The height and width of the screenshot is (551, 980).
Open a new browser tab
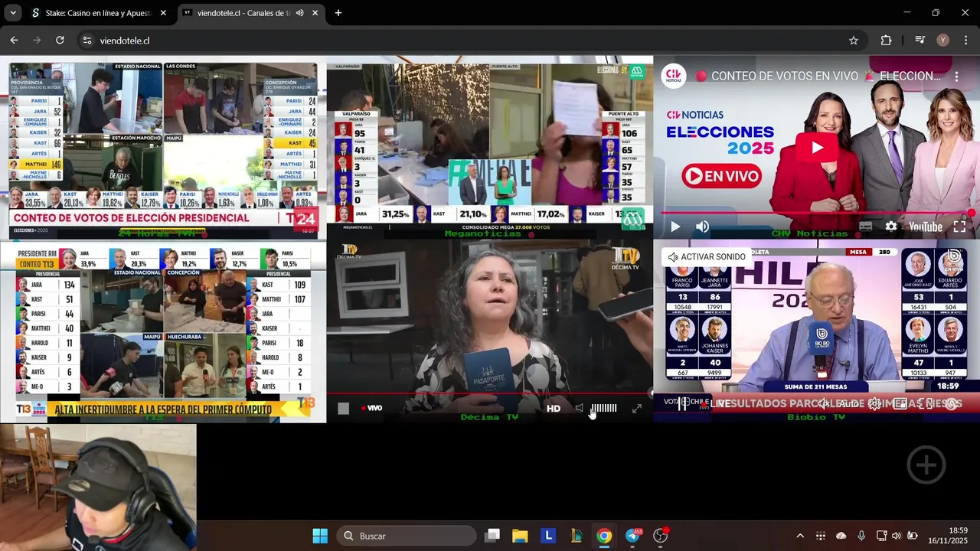tap(338, 13)
